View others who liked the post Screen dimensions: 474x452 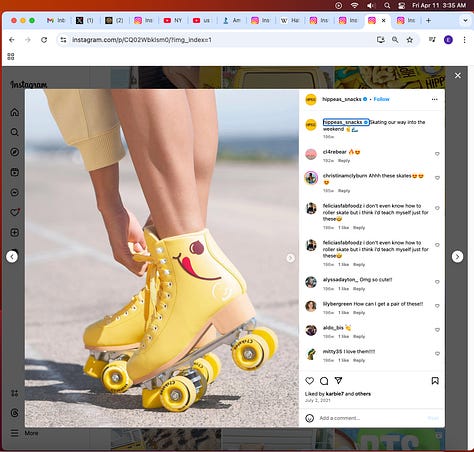(x=363, y=394)
